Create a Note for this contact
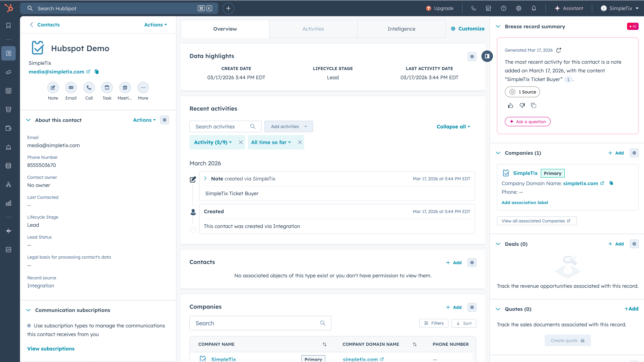The image size is (644, 362). point(53,88)
